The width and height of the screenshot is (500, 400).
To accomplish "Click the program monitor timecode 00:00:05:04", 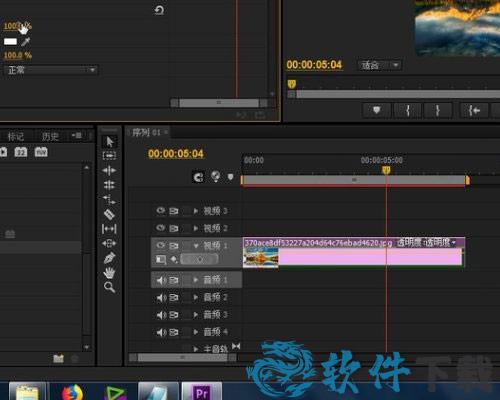I will [x=314, y=65].
